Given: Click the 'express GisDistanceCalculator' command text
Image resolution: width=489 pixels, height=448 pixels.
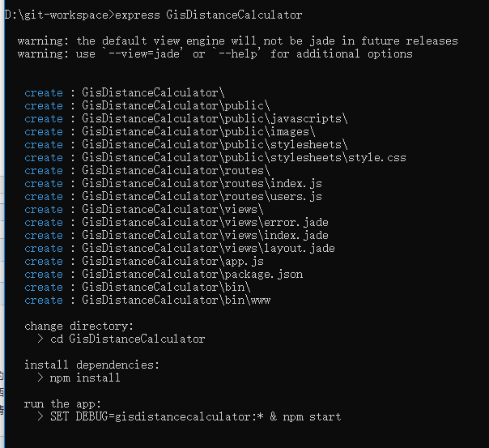Looking at the screenshot, I should coord(209,15).
